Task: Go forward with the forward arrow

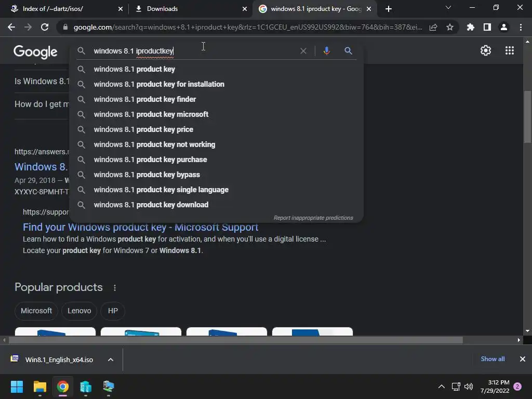Action: tap(28, 27)
